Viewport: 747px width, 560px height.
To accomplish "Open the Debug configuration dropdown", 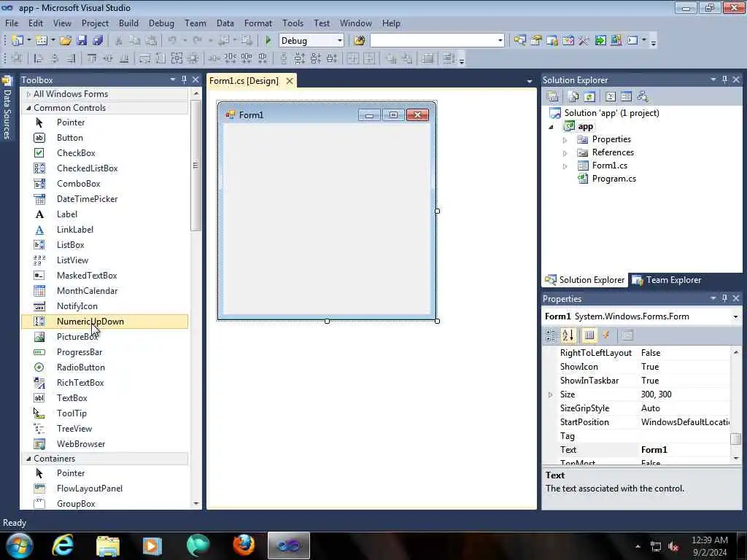I will [x=340, y=41].
